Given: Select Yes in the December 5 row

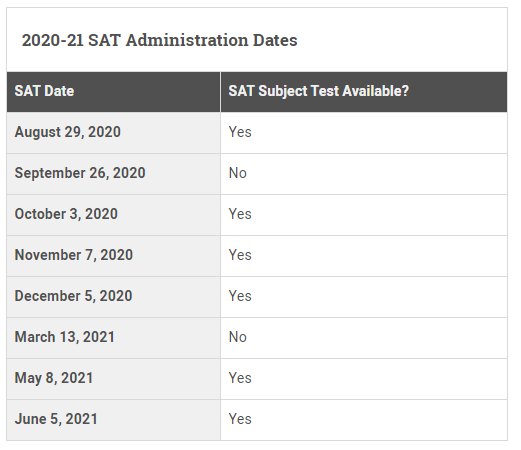Looking at the screenshot, I should click(240, 296).
